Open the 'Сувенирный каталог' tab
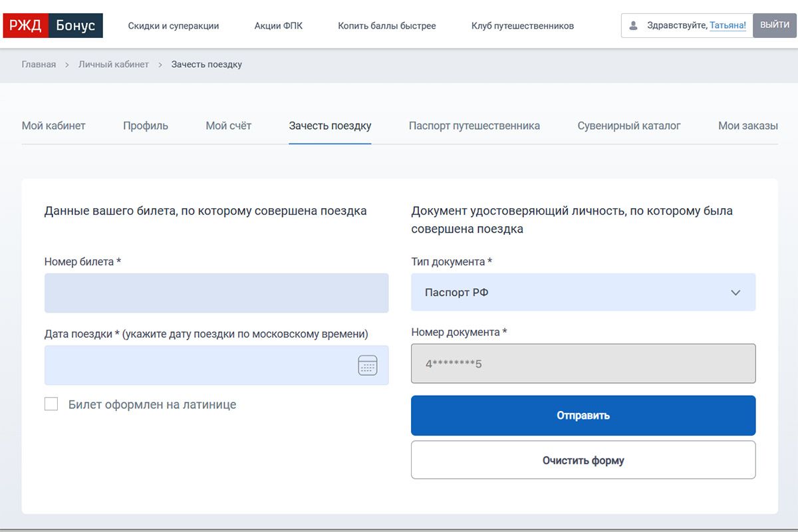This screenshot has height=532, width=798. coord(628,126)
